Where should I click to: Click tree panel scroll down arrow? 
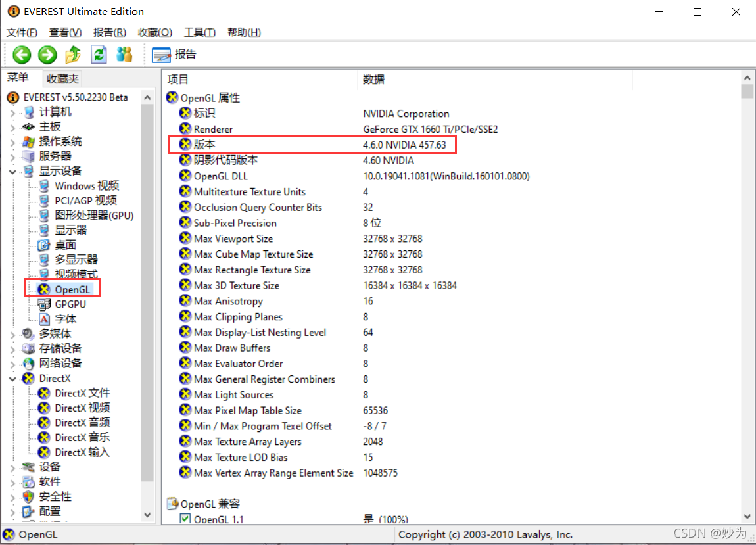(x=147, y=515)
